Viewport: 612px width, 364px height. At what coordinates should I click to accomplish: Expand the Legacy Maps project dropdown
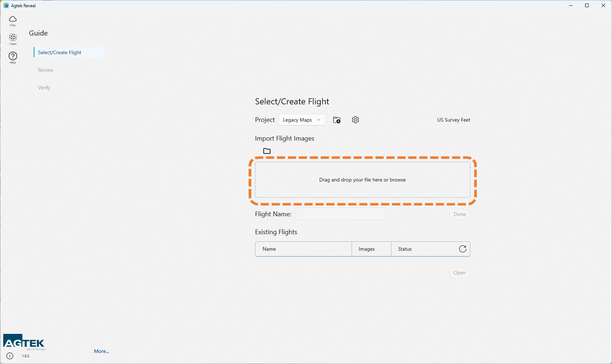(x=302, y=120)
